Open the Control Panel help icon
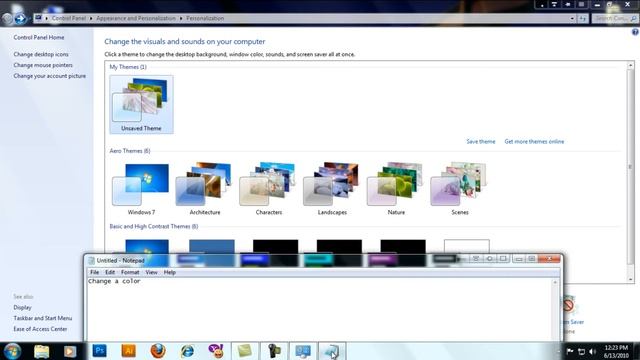Screen dimensions: 640x360 635,32
